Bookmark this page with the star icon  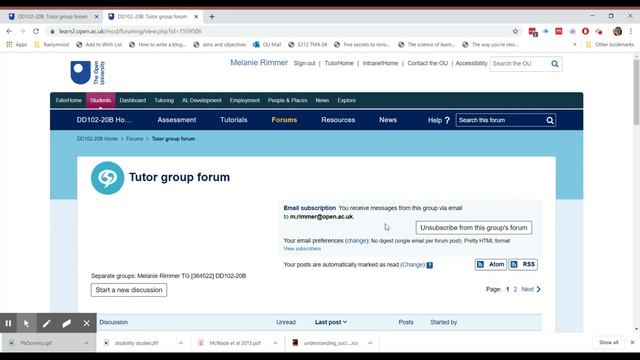click(515, 31)
